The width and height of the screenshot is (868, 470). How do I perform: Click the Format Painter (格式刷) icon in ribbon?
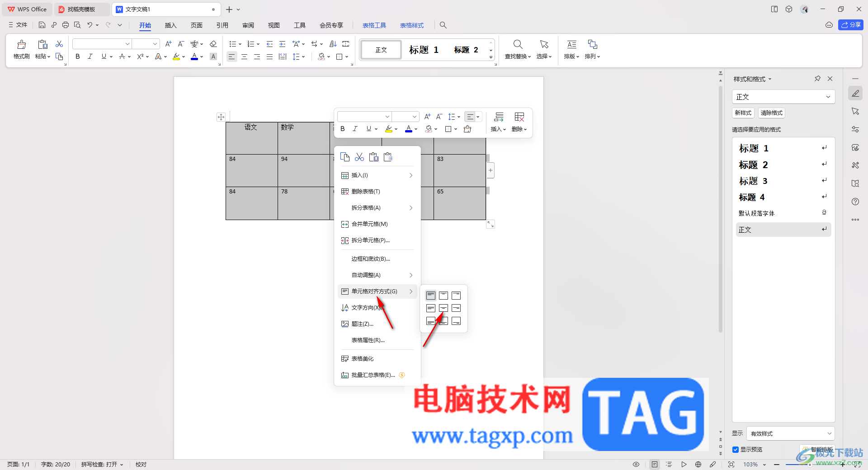point(21,44)
